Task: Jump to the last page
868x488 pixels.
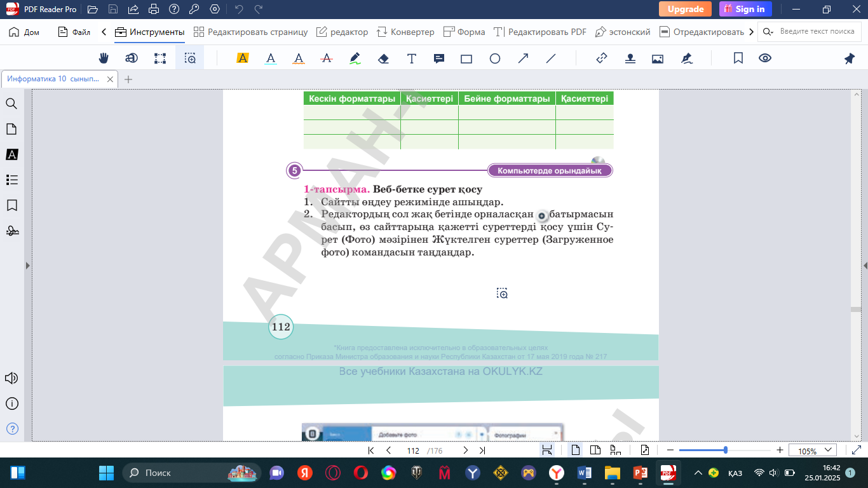Action: coord(482,451)
